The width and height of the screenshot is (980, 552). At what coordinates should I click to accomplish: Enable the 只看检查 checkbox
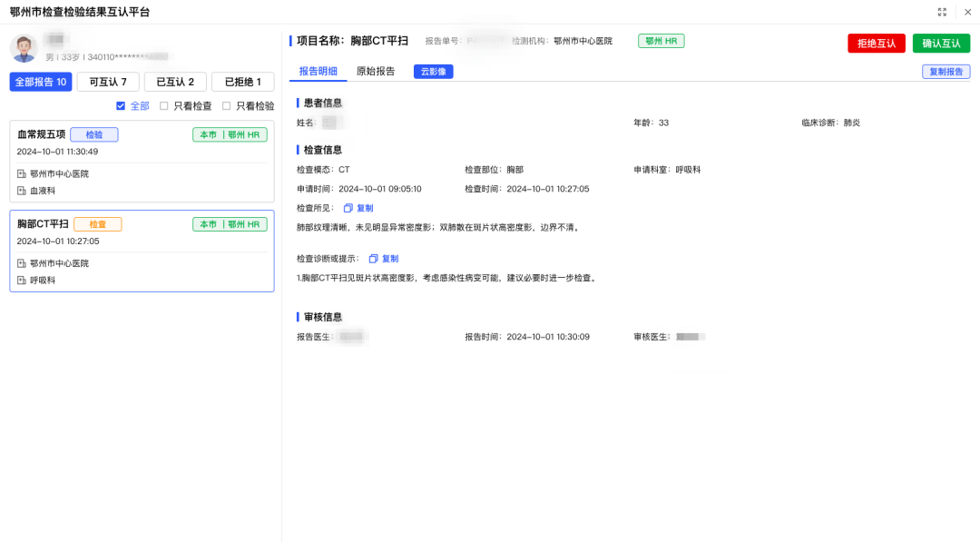pyautogui.click(x=164, y=106)
